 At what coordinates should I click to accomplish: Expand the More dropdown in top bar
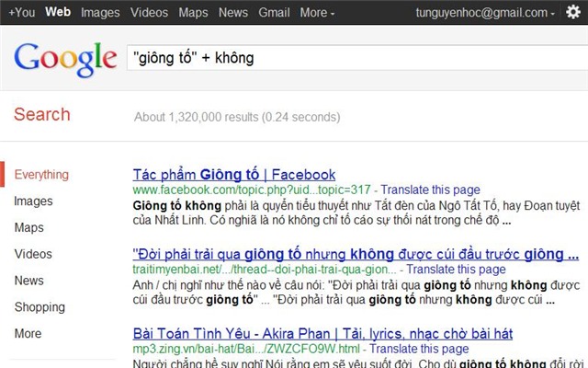[x=317, y=12]
